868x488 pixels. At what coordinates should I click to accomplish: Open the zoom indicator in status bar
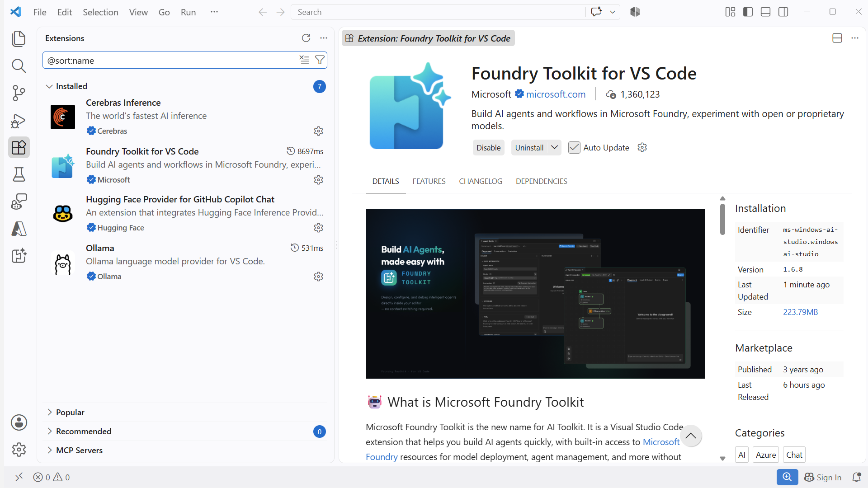click(x=787, y=477)
